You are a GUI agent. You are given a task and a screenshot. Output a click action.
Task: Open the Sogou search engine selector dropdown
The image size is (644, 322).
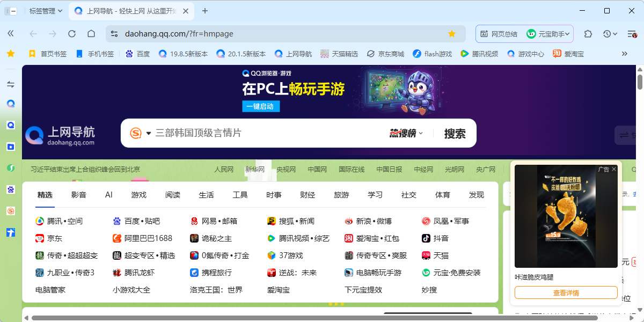pos(141,133)
